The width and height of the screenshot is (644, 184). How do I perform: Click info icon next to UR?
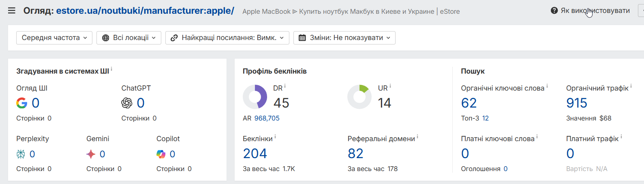coord(390,86)
